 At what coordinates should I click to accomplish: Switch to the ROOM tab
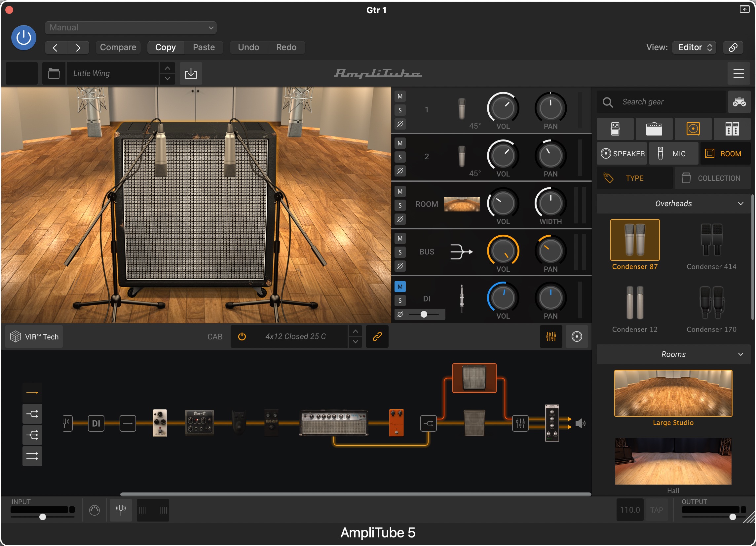(725, 154)
